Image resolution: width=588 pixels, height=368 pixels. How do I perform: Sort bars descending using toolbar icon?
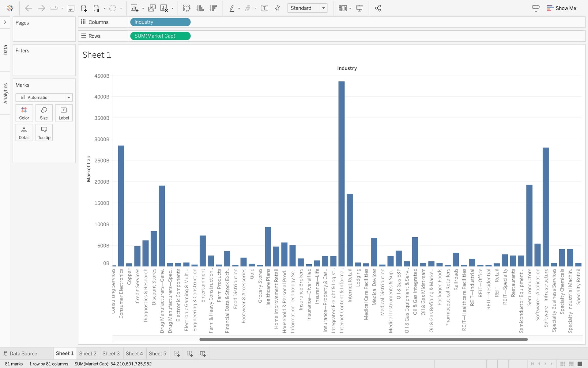click(x=213, y=8)
